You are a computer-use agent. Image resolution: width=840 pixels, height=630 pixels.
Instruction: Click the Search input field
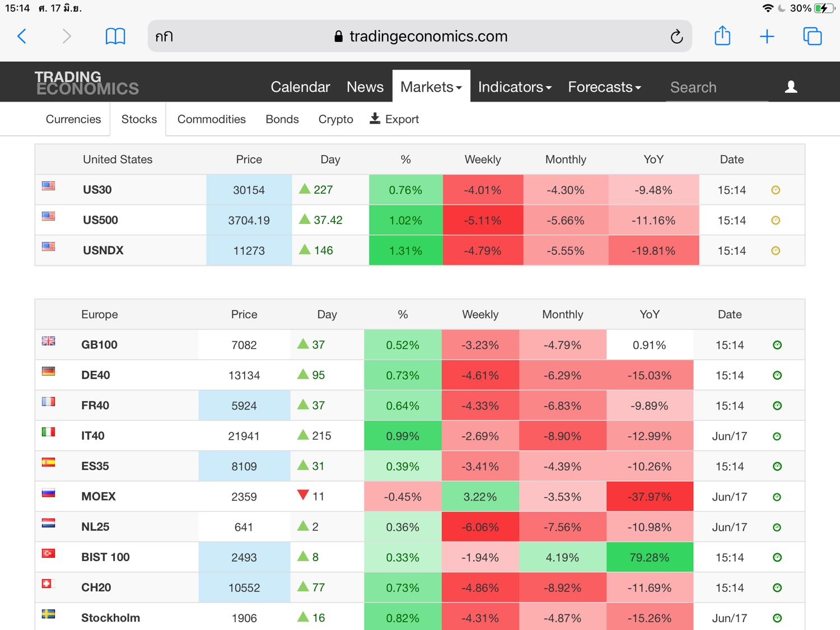click(x=717, y=87)
